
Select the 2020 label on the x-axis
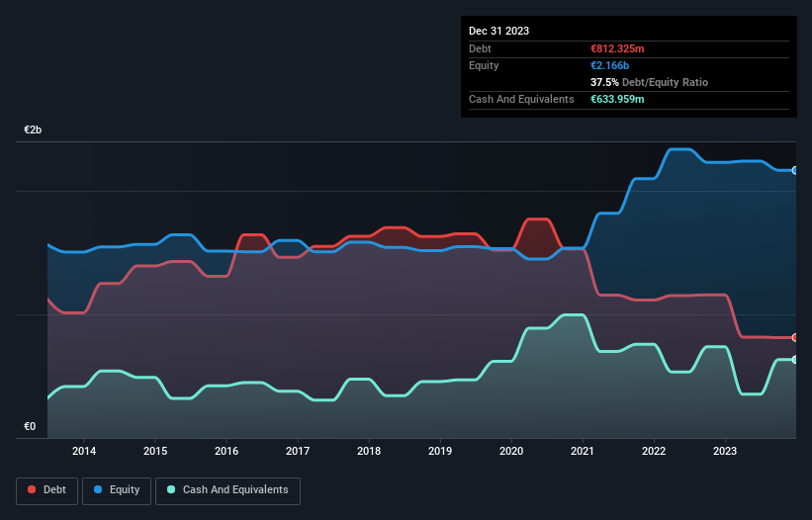(511, 451)
